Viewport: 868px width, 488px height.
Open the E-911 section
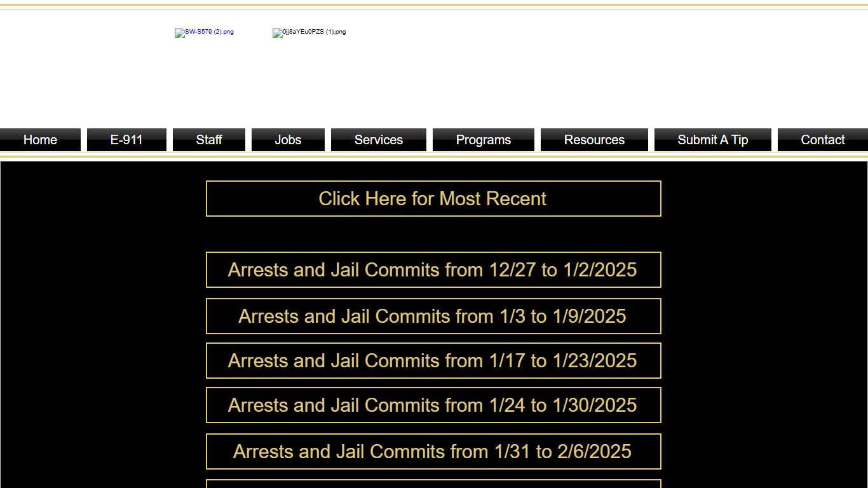click(x=126, y=139)
